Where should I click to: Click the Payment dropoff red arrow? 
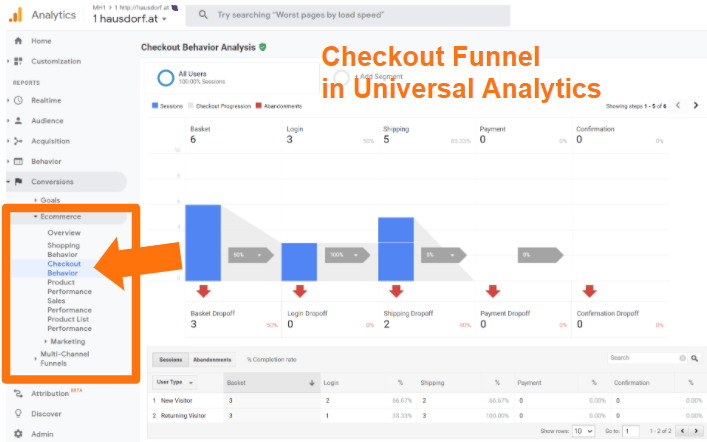tap(493, 291)
